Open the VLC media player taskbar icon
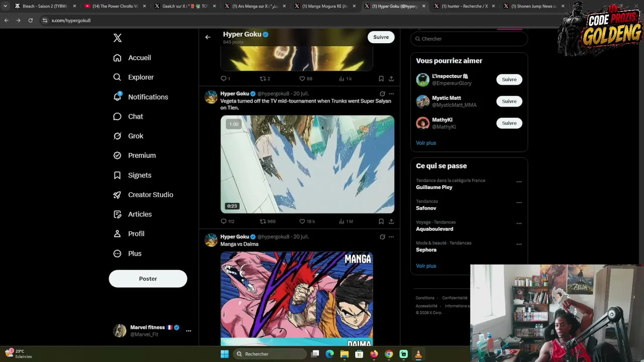This screenshot has height=362, width=644. pyautogui.click(x=418, y=354)
